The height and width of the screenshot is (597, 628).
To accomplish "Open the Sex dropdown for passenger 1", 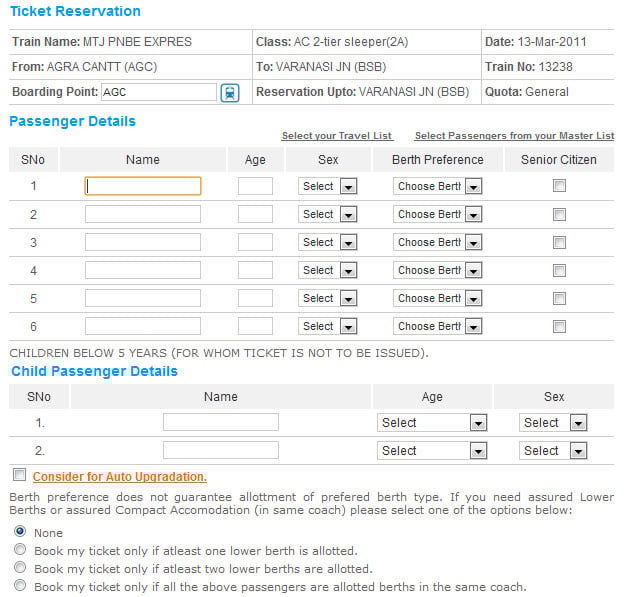I will pyautogui.click(x=327, y=186).
